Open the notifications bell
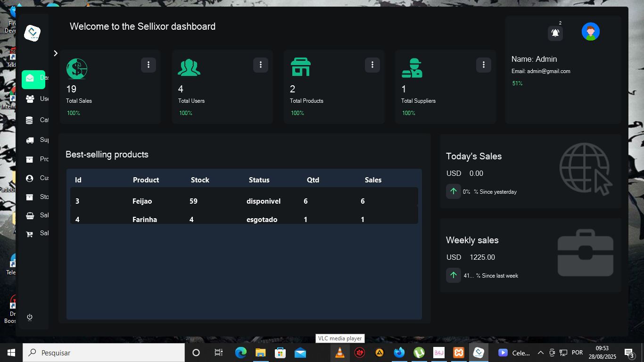Viewport: 644px width, 362px height. [x=555, y=33]
